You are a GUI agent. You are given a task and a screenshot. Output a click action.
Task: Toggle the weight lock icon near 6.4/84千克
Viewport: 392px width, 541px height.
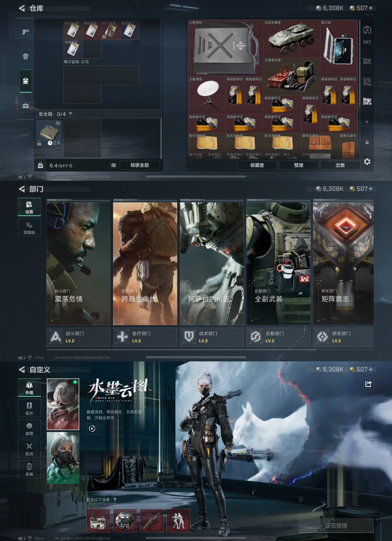click(x=40, y=165)
